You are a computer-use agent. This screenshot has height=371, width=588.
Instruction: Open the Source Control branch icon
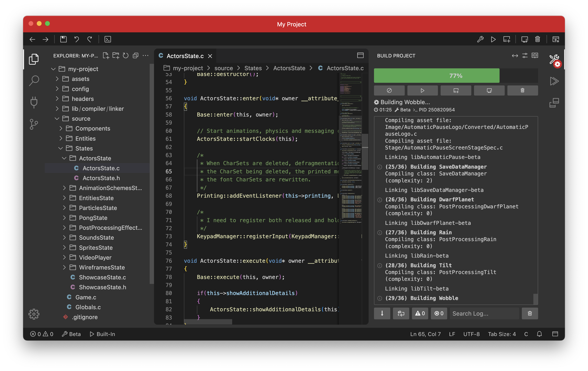point(34,124)
